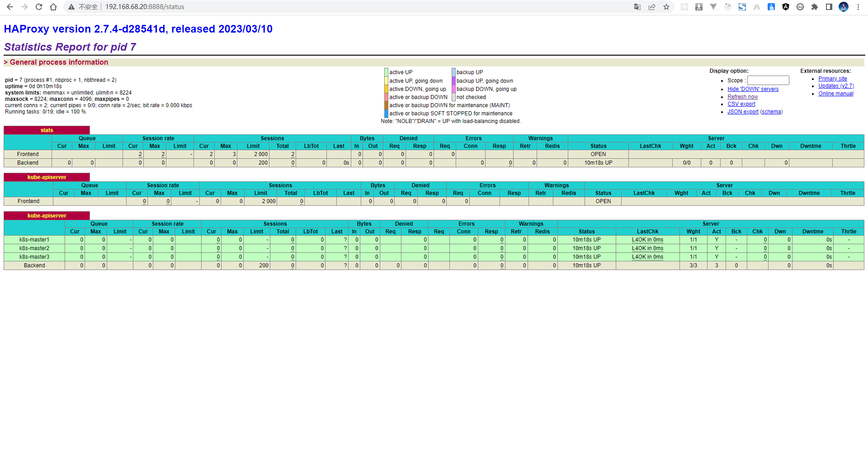Visit the Primary site link
Viewport: 868px width, 450px height.
[832, 79]
